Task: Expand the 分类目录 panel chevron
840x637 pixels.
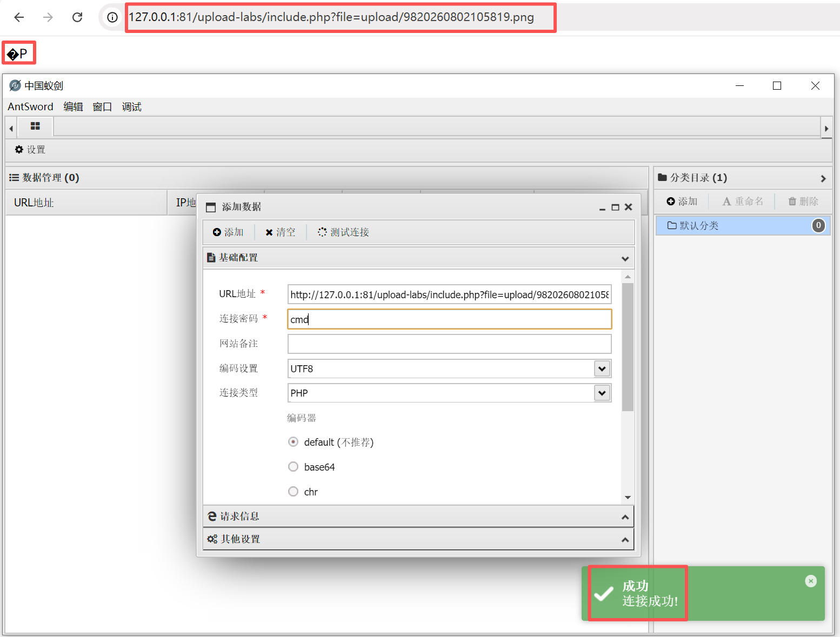Action: coord(823,178)
